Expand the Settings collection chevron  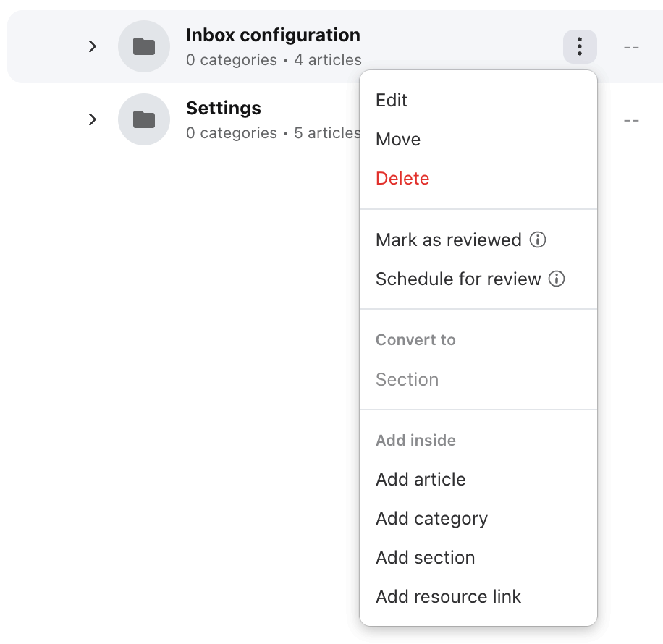(93, 119)
